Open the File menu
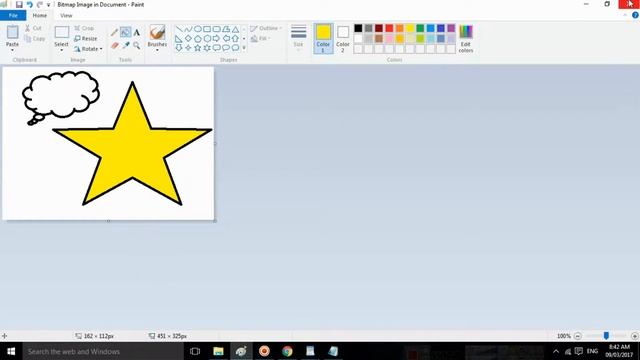 point(13,16)
